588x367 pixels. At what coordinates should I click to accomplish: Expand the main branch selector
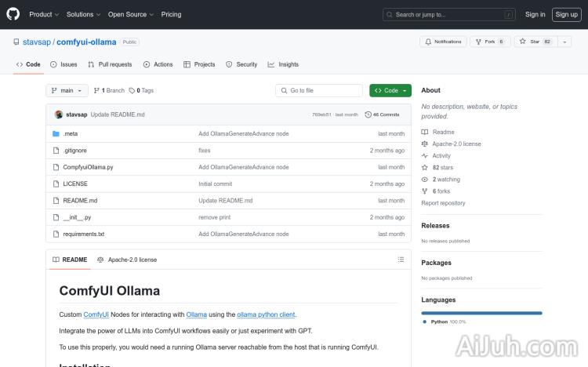67,90
